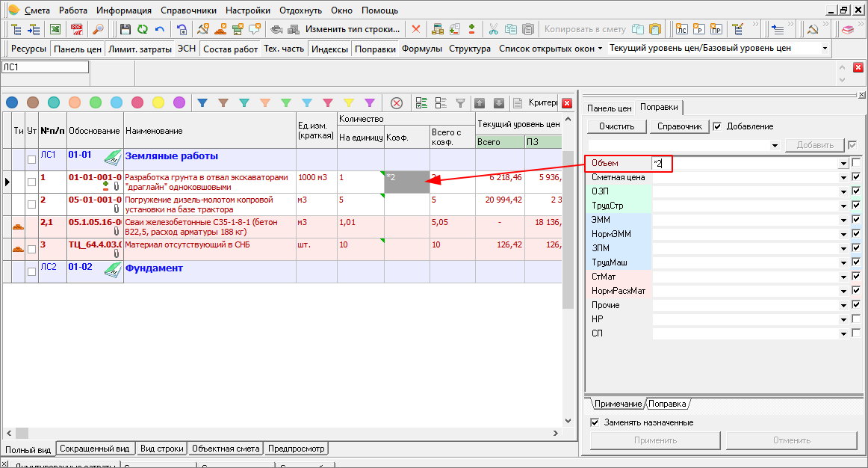Screen dimensions: 868x468
Task: Click the green refresh arrows icon
Action: 142,29
